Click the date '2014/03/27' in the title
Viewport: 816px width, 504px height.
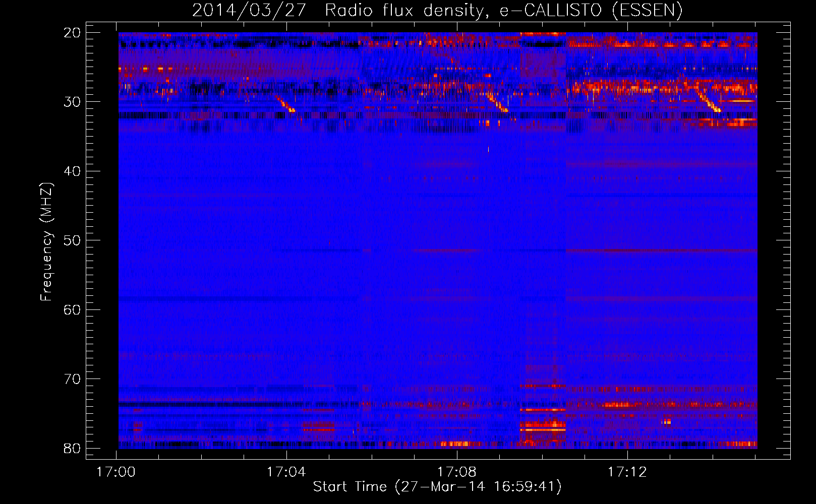pos(249,11)
